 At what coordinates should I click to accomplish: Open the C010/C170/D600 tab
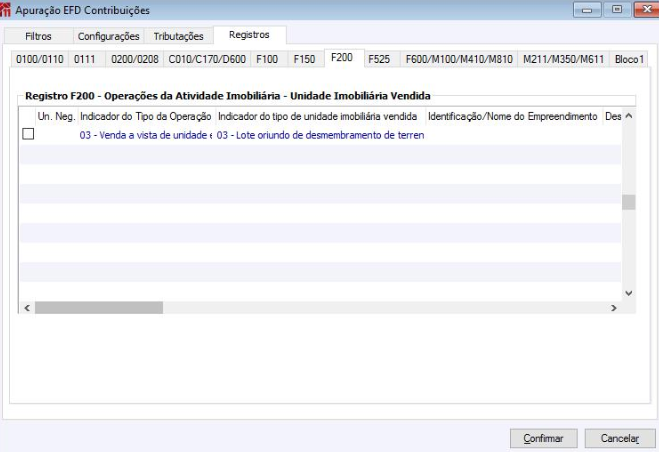click(x=207, y=59)
